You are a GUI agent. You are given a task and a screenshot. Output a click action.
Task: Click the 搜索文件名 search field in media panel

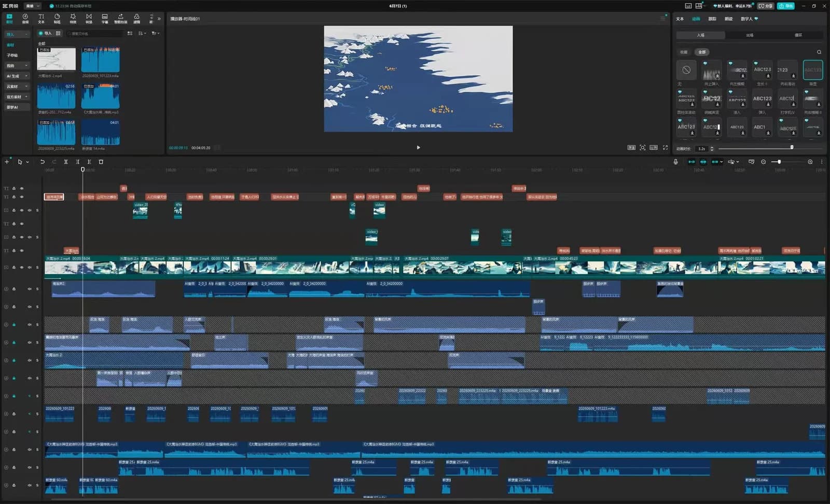[95, 33]
